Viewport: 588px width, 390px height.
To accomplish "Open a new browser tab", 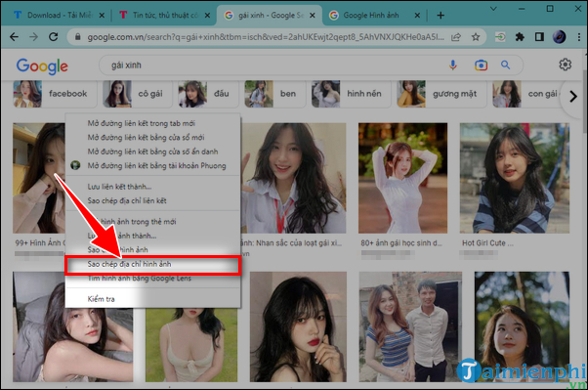I will 441,16.
